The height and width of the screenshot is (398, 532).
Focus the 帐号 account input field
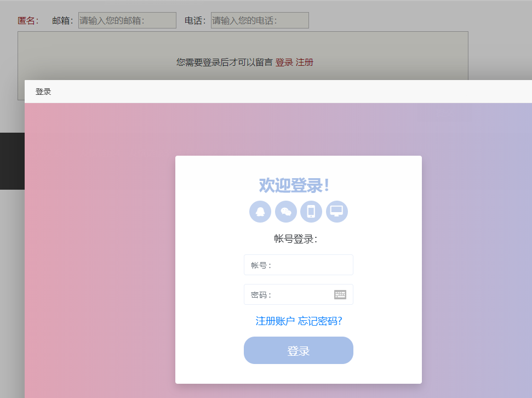tap(299, 265)
